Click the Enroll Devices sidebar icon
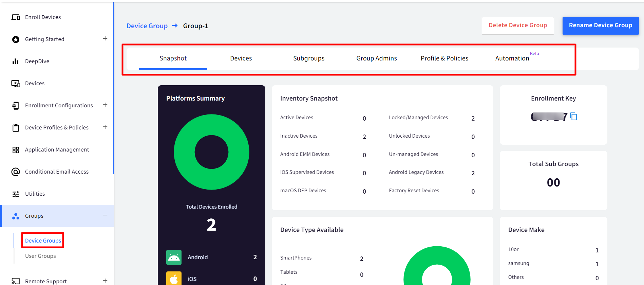Viewport: 644px width, 285px height. pyautogui.click(x=16, y=17)
